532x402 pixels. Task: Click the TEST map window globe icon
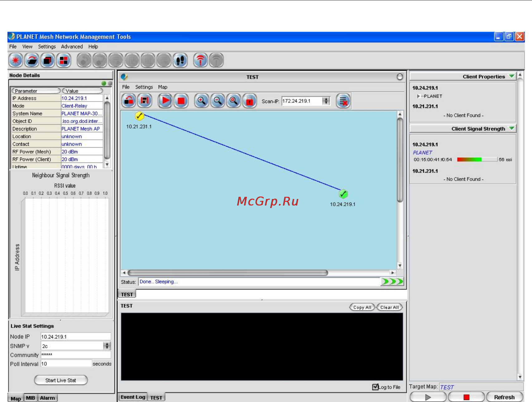tap(124, 77)
